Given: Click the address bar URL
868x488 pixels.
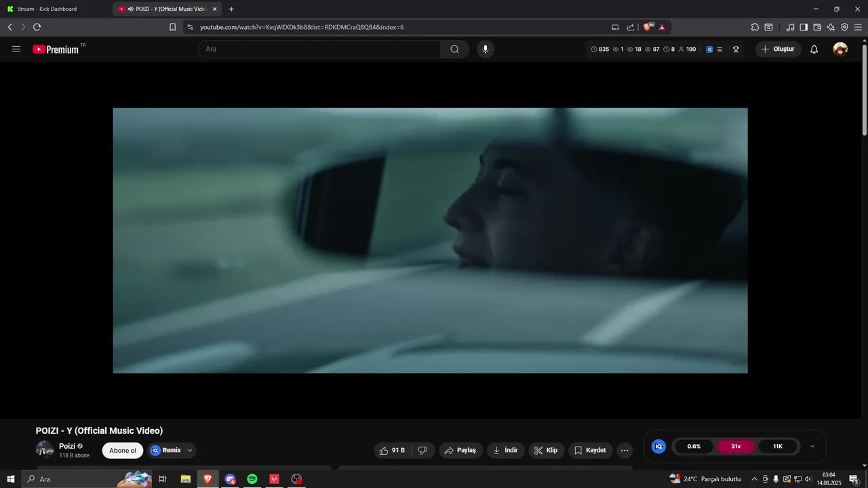Looking at the screenshot, I should 302,27.
